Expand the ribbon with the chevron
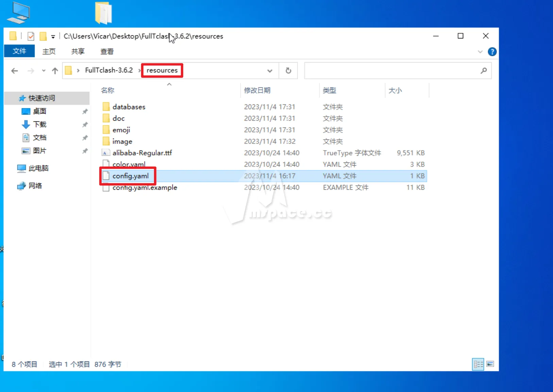This screenshot has height=392, width=553. point(480,52)
